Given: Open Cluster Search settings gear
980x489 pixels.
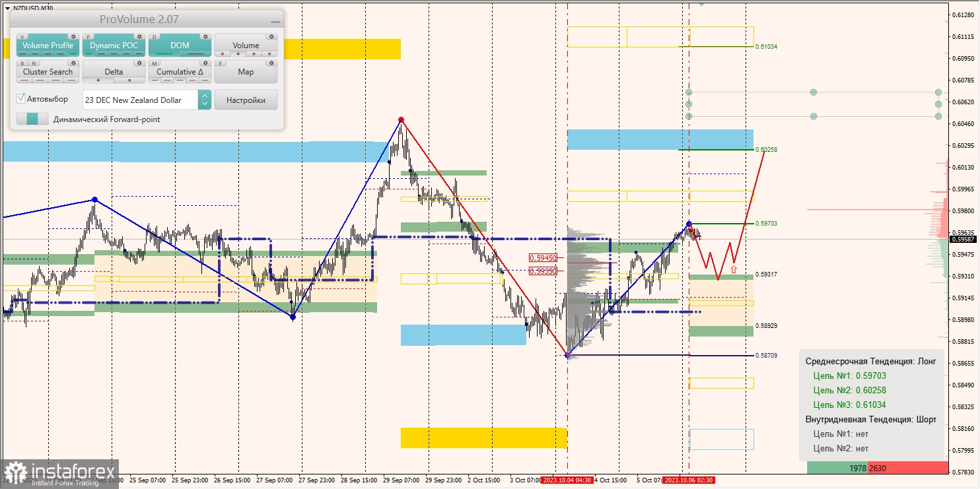Looking at the screenshot, I should pyautogui.click(x=73, y=63).
